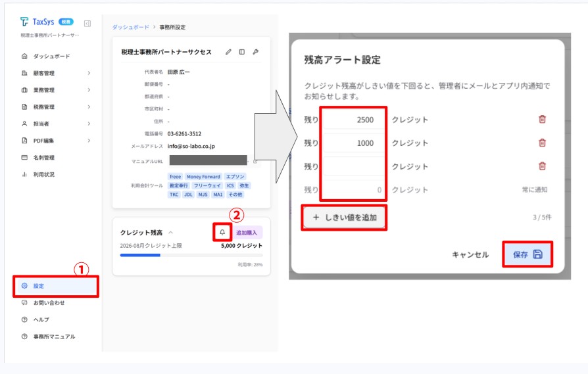Click the 名刺管理 card icon
The image size is (588, 374).
click(x=24, y=157)
